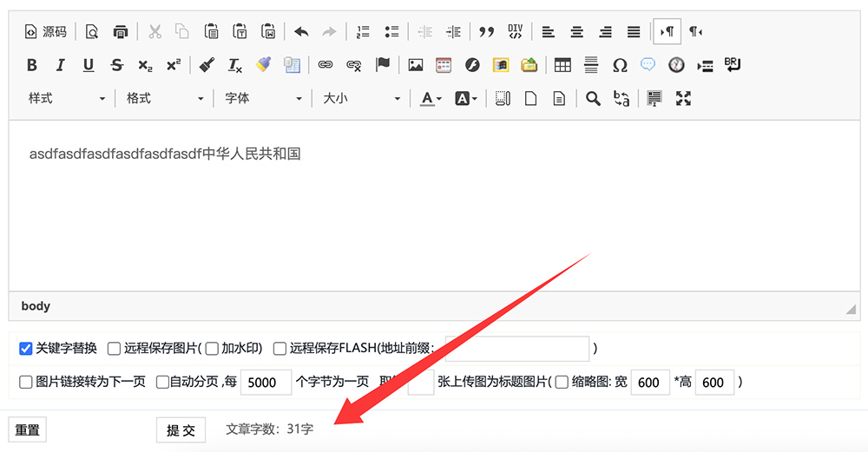Click the 重置 reset button
The image size is (868, 452).
point(27,430)
